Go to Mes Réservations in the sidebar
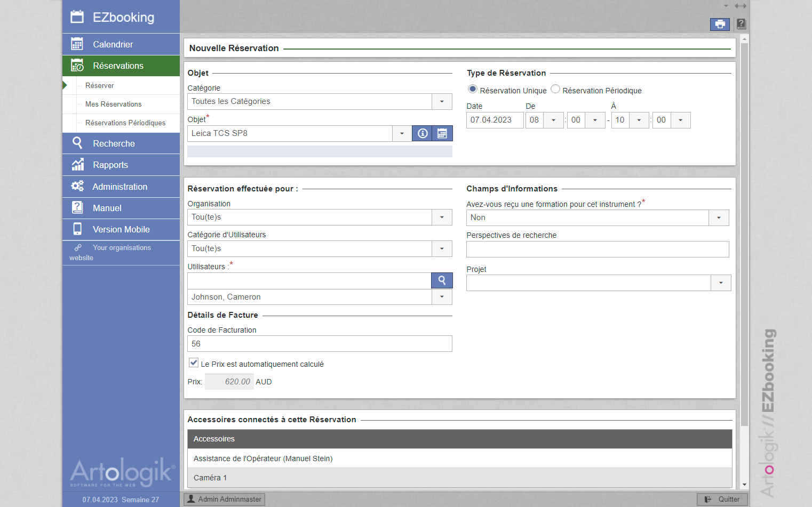This screenshot has width=812, height=507. [114, 104]
